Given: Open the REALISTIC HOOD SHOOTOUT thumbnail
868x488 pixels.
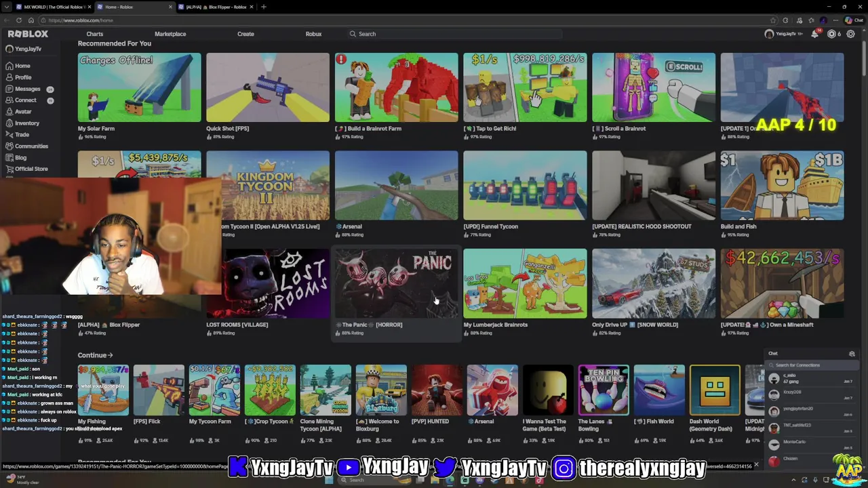Looking at the screenshot, I should (654, 186).
